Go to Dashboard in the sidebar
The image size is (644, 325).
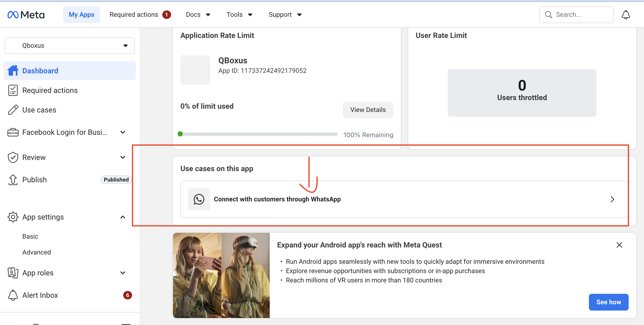coord(70,71)
